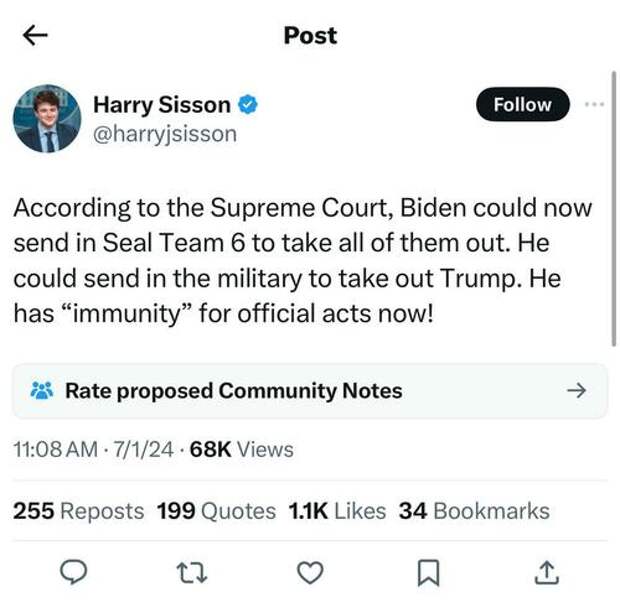Expand Community Notes via right arrow
Image resolution: width=620 pixels, height=613 pixels.
pyautogui.click(x=576, y=391)
